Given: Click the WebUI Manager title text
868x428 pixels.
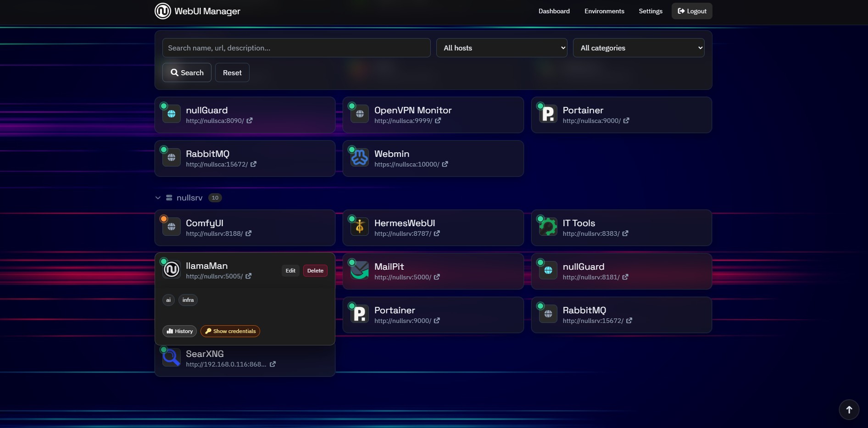Looking at the screenshot, I should 207,11.
